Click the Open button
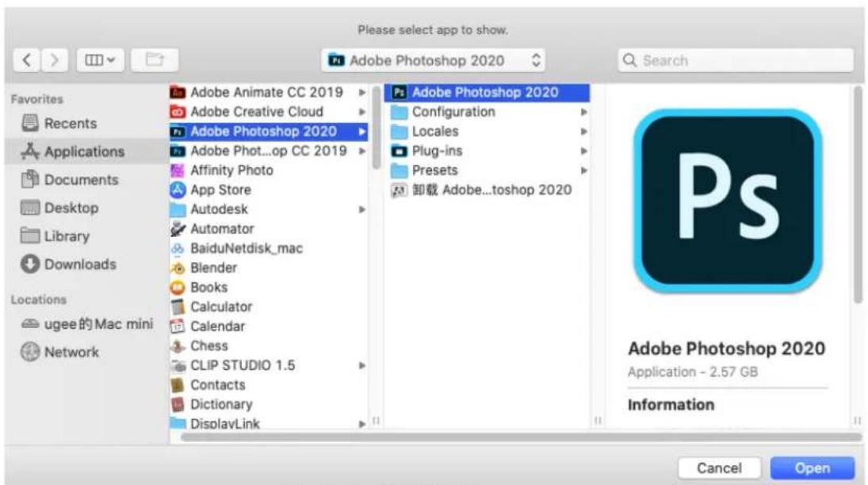 (x=812, y=468)
